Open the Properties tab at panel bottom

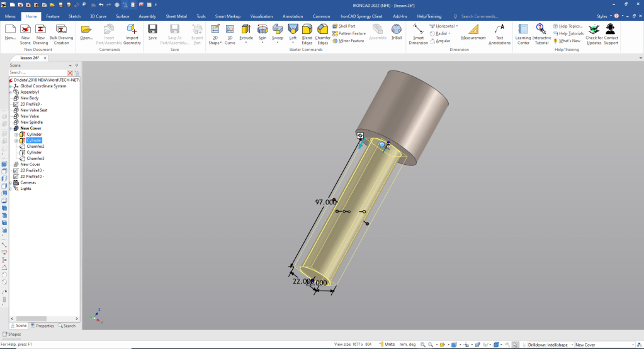(x=43, y=326)
